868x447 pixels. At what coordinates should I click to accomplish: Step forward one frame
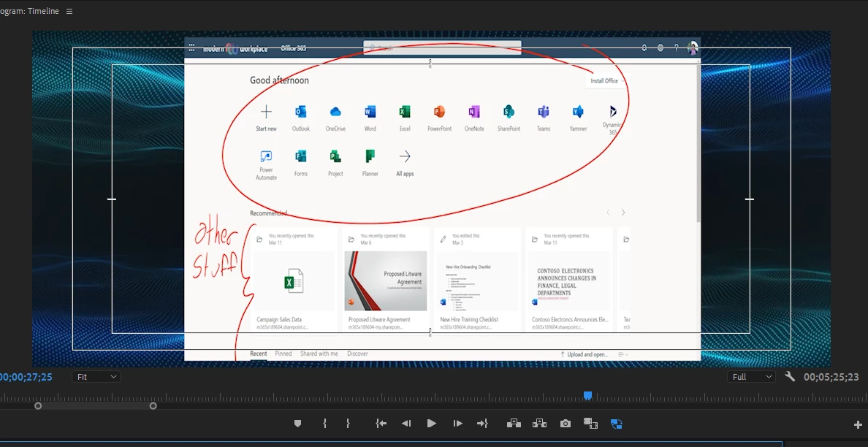[457, 424]
